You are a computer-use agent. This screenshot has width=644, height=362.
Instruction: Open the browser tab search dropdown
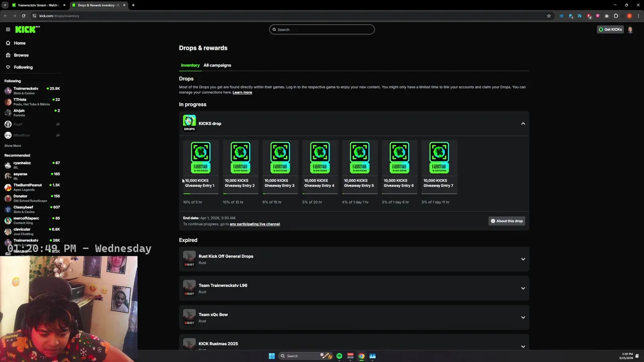coord(5,5)
